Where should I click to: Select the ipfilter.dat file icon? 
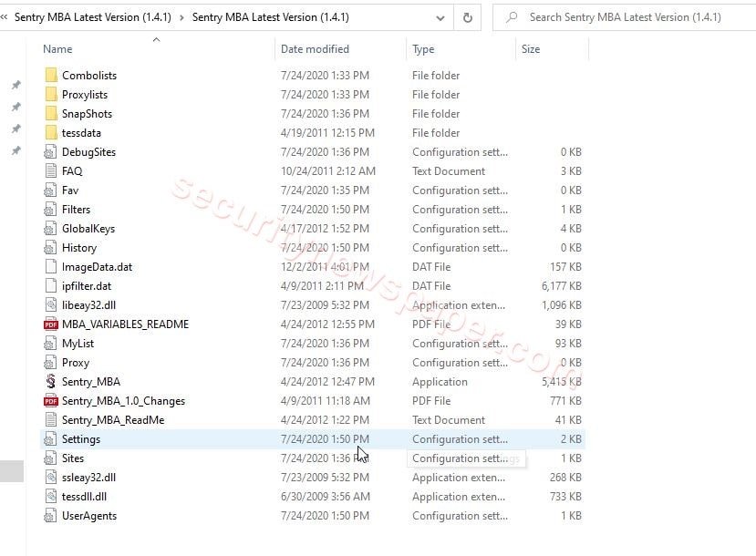coord(51,285)
